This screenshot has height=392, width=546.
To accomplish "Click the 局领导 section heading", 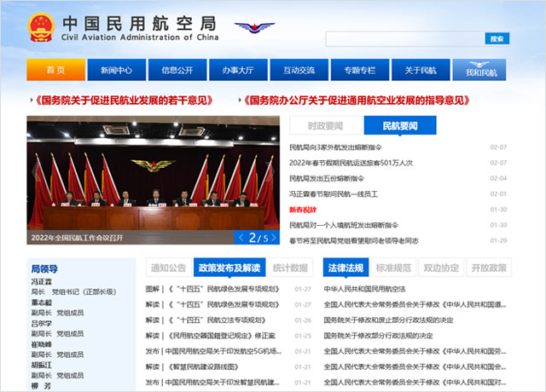I will tap(44, 269).
